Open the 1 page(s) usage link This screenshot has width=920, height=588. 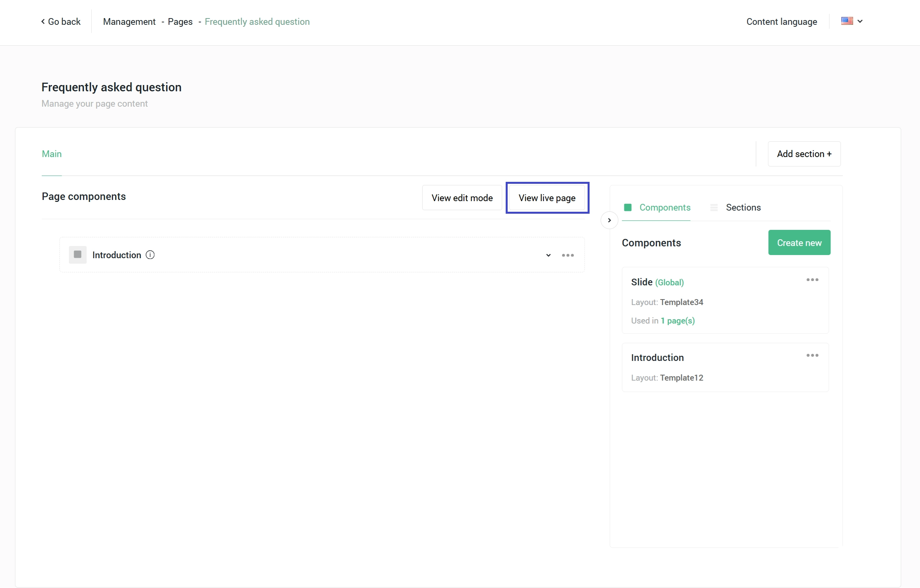(x=677, y=321)
